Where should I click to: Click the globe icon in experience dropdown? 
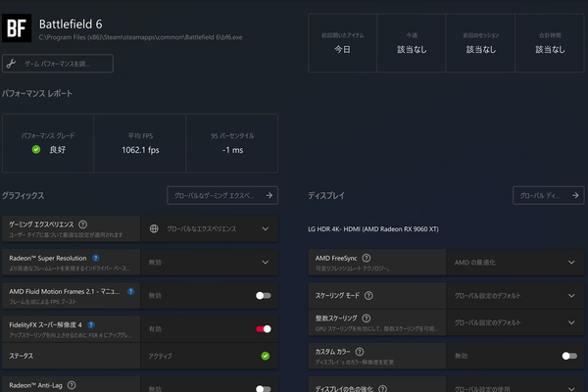(x=154, y=228)
